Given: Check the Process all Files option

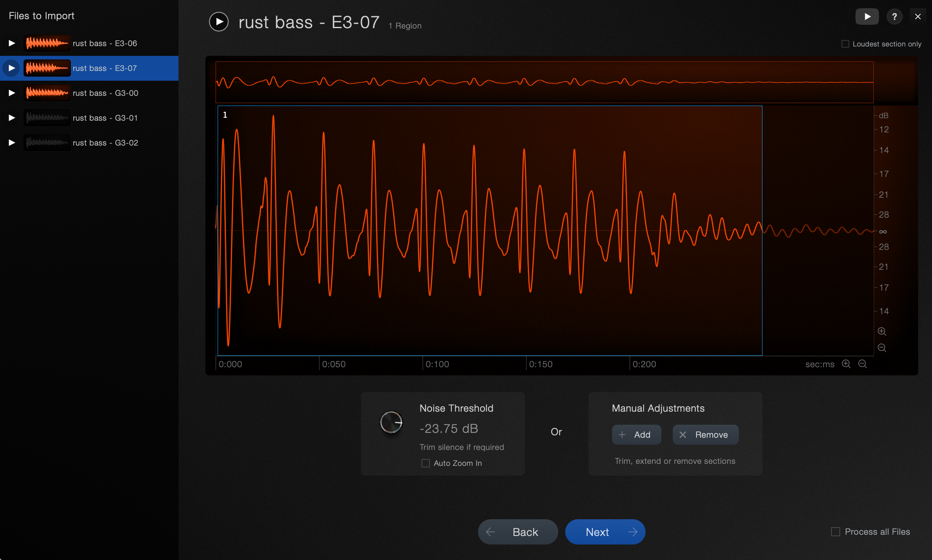Looking at the screenshot, I should (835, 531).
